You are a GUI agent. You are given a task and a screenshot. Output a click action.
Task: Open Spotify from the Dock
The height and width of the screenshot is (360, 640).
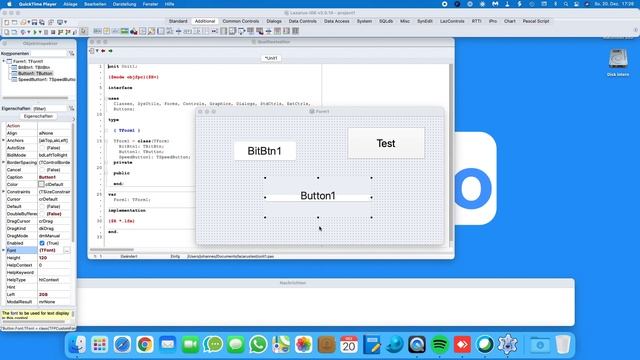pyautogui.click(x=440, y=345)
